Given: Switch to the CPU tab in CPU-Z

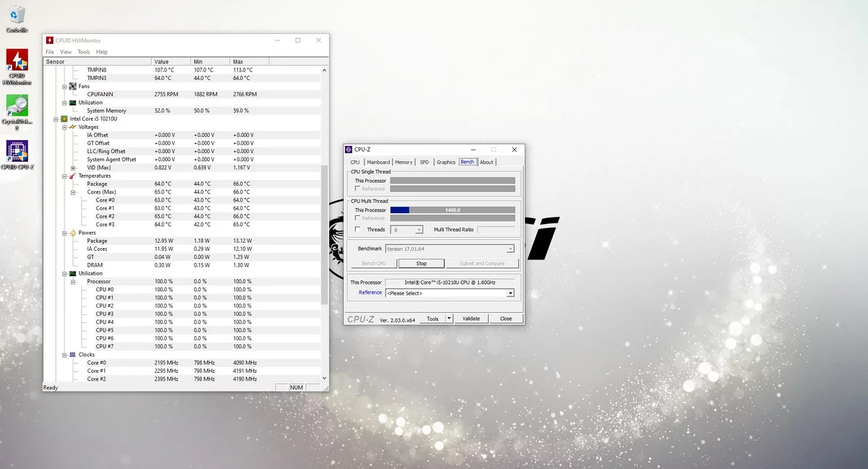Looking at the screenshot, I should click(355, 162).
